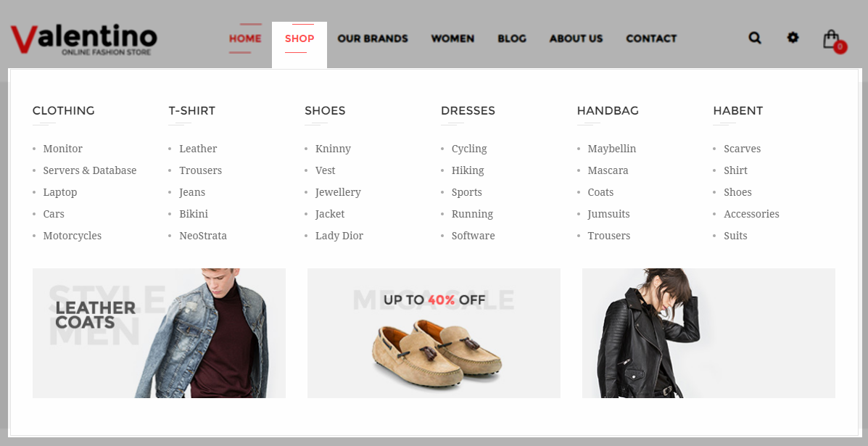Select the Home menu item
The width and height of the screenshot is (868, 446).
245,38
